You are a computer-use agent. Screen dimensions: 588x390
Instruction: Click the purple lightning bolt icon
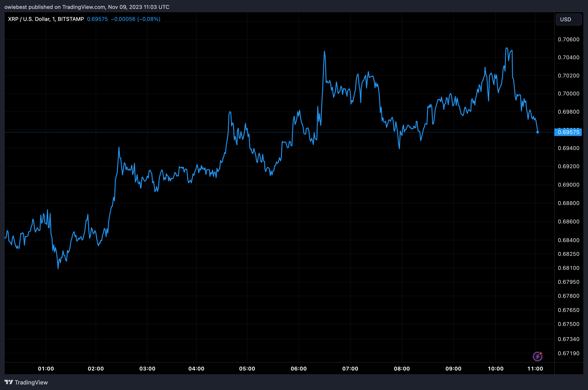[x=537, y=357]
